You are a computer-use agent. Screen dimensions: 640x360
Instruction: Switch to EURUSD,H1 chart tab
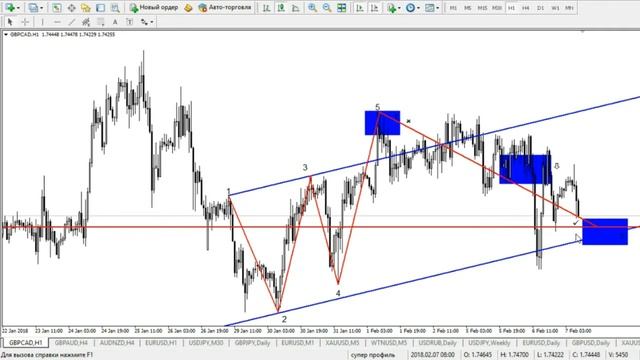click(161, 343)
